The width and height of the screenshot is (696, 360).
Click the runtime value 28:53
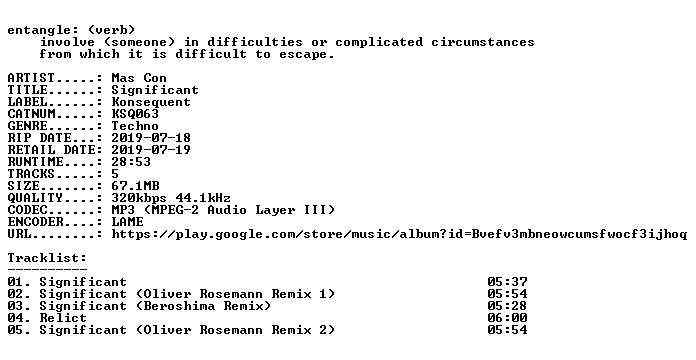click(131, 162)
